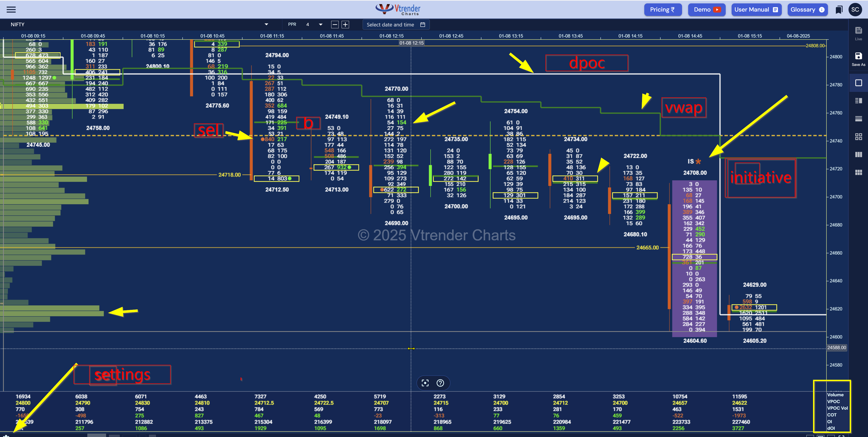Expand the NIFTY symbol dropdown
868x437 pixels.
pos(266,24)
